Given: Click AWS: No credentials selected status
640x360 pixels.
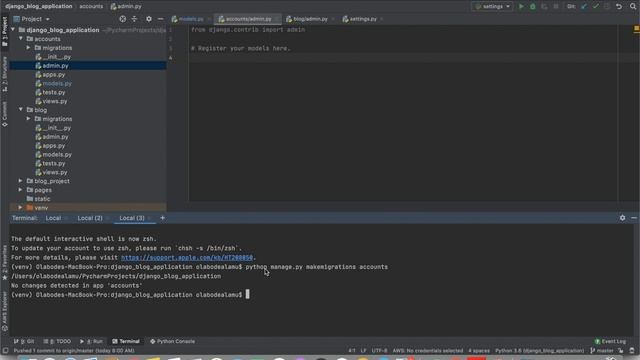Looking at the screenshot, I should [428, 351].
